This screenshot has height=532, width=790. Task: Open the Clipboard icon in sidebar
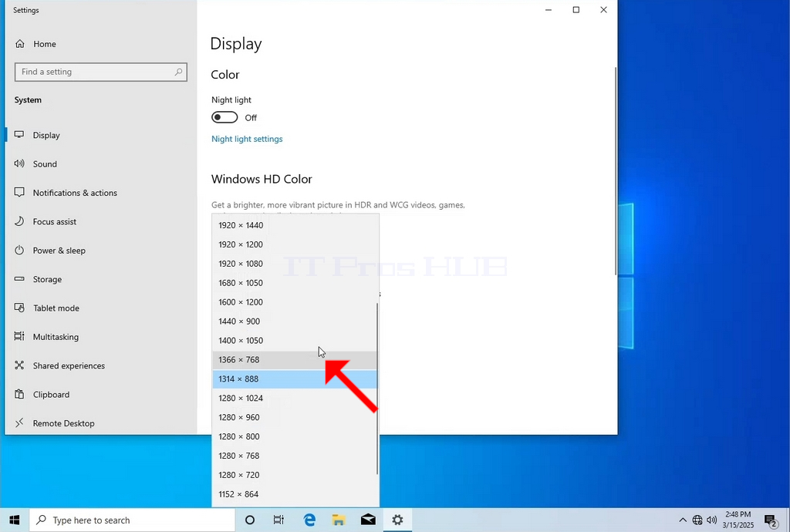tap(19, 394)
